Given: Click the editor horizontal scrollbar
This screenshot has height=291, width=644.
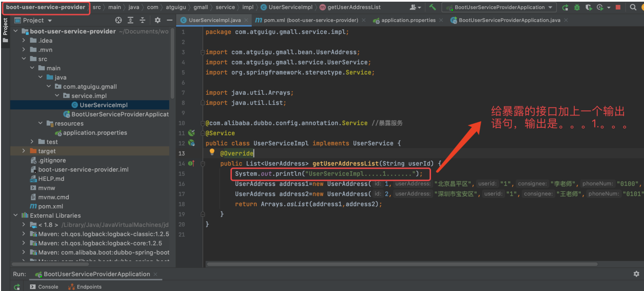Looking at the screenshot, I should pos(402,264).
